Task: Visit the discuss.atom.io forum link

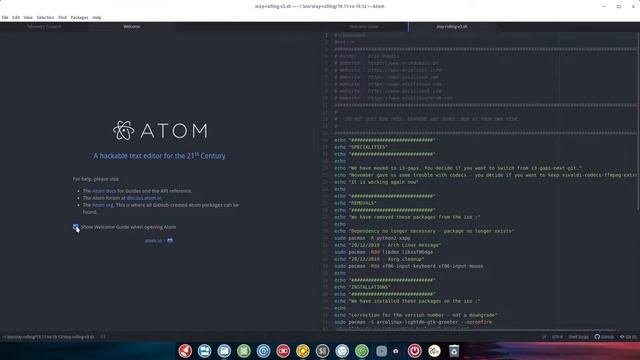Action: coord(144,198)
